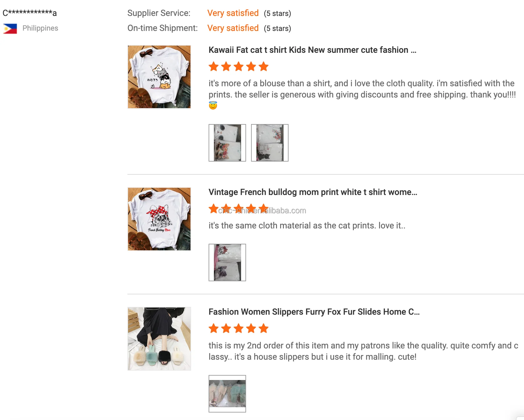Open Fashion Women Slippers Furry Fox title
This screenshot has height=420, width=524.
pyautogui.click(x=314, y=312)
